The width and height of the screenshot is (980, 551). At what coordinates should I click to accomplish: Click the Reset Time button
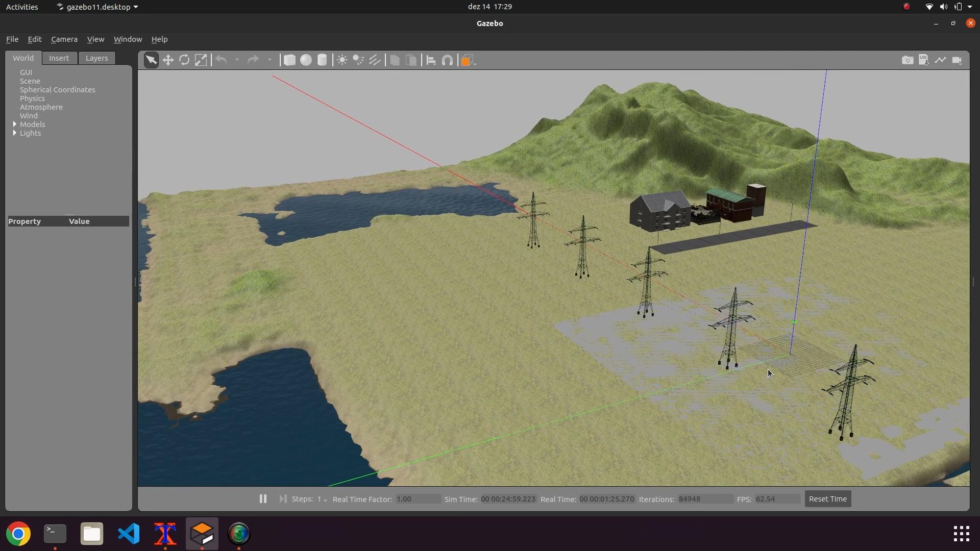tap(828, 499)
